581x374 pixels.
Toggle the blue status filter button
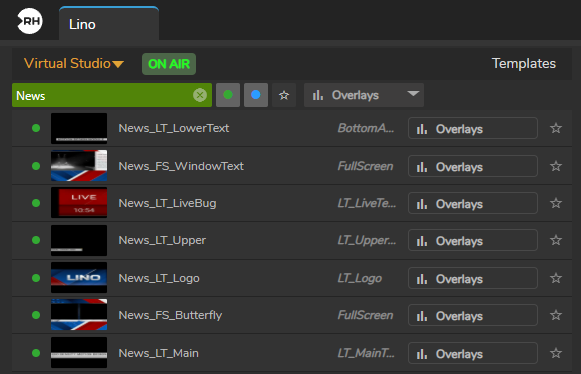pyautogui.click(x=256, y=95)
